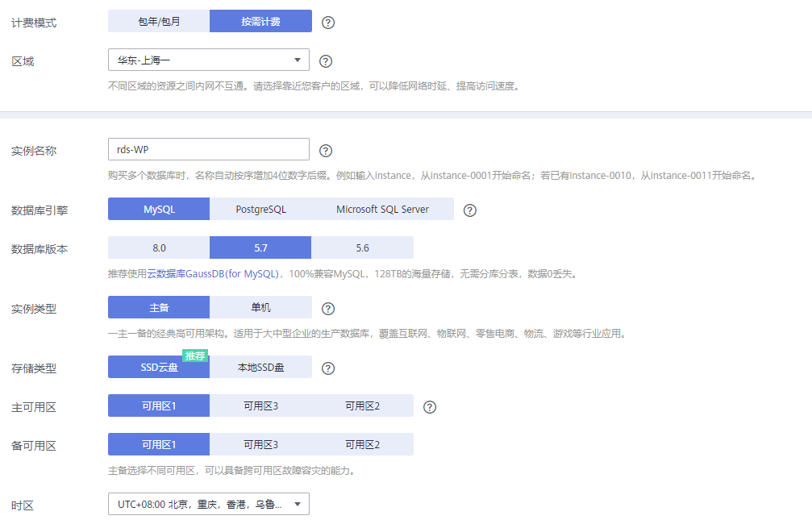Screen dimensions: 812x524
Task: Set standby zone to 可用区2
Action: click(362, 445)
